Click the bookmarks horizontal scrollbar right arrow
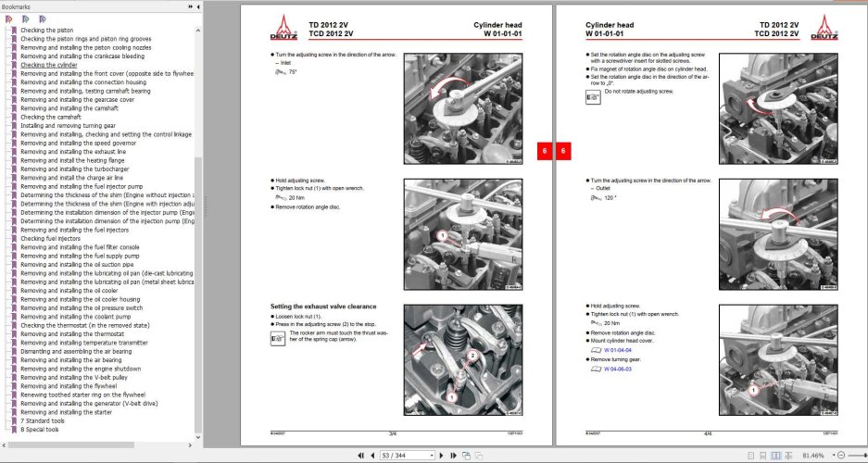This screenshot has width=868, height=463. point(191,444)
